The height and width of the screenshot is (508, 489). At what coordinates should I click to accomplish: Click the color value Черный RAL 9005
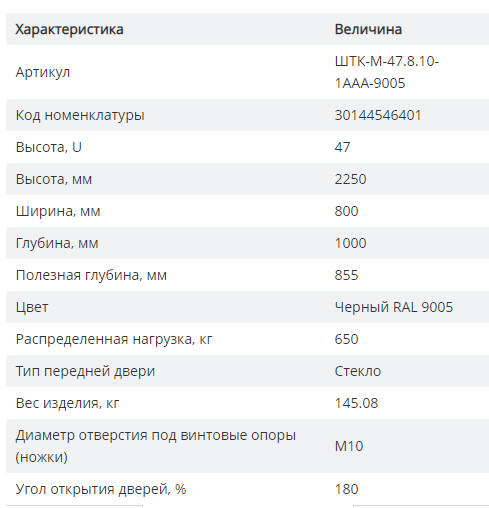pos(394,307)
